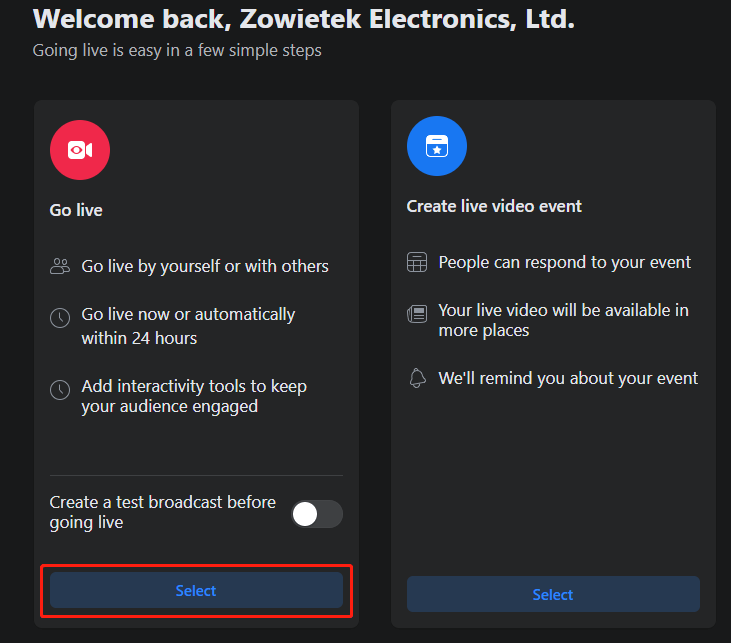This screenshot has height=643, width=731.
Task: Click 'Create a test broadcast before going live' label
Action: coord(163,512)
